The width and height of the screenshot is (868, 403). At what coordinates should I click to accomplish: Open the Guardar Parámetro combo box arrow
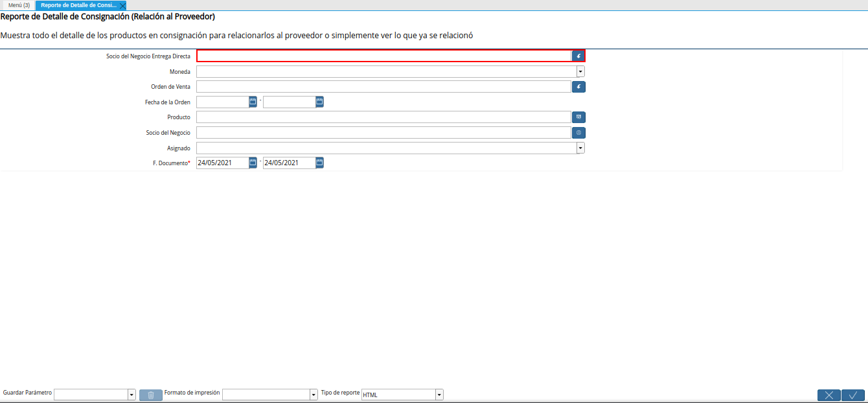[131, 395]
